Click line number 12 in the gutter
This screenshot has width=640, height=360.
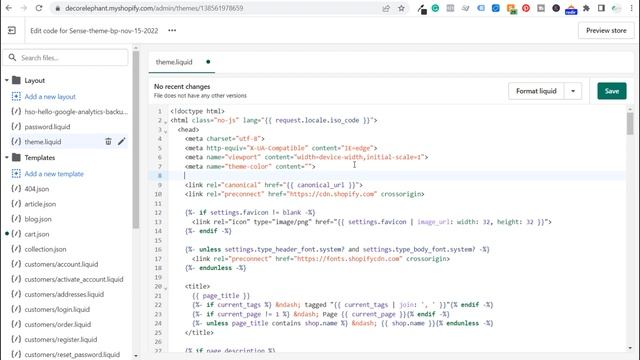158,213
